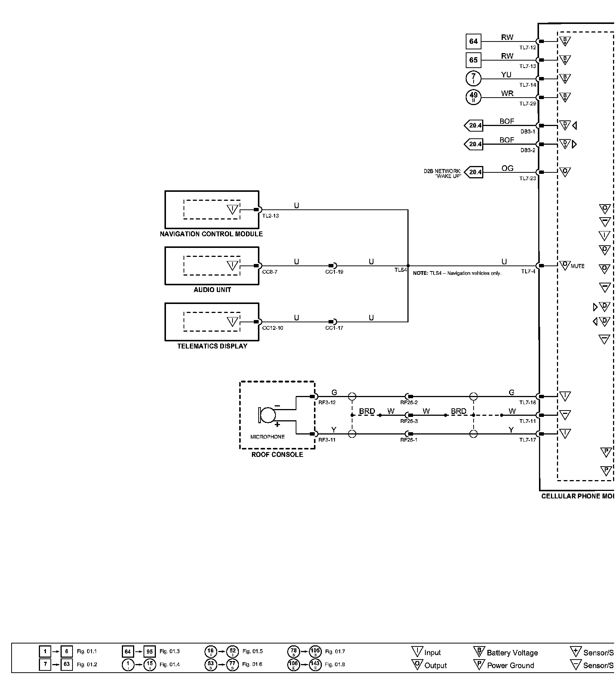Select the Audio Unit component box

212,266
